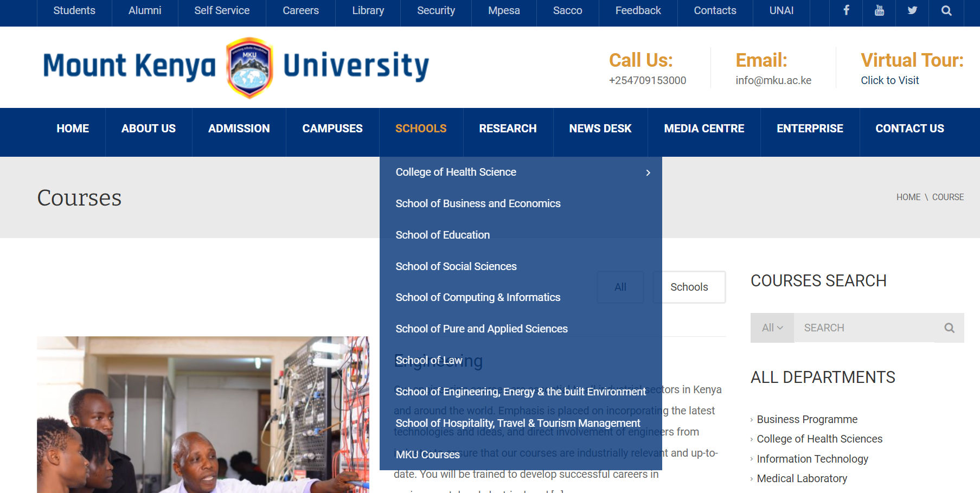
Task: Select School of Hospitality, Travel & Tourism Management
Action: pos(518,423)
